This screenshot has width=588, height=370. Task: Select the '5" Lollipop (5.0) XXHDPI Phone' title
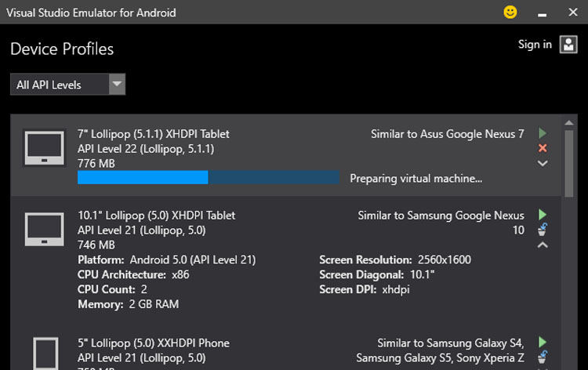point(154,343)
